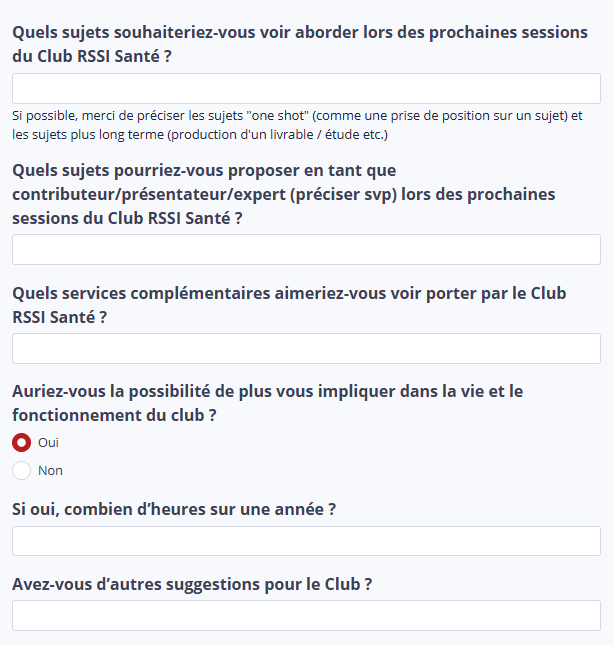The height and width of the screenshot is (645, 614).
Task: Focus the contributor/presenter subjects text field
Action: point(306,249)
